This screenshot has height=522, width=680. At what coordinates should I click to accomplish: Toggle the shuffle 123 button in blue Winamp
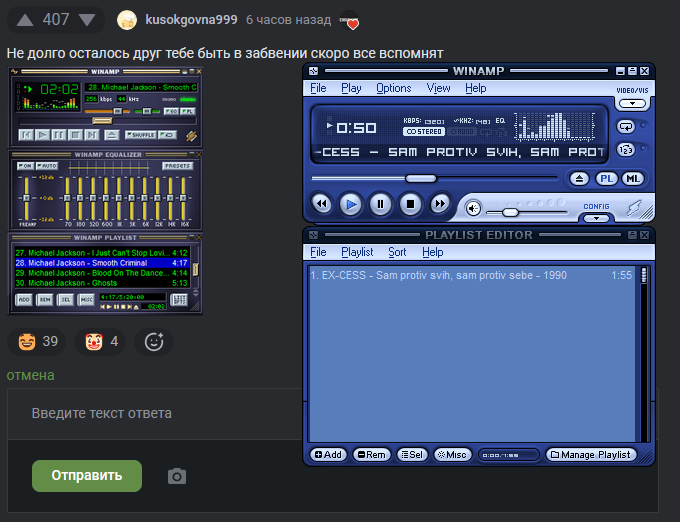click(626, 150)
